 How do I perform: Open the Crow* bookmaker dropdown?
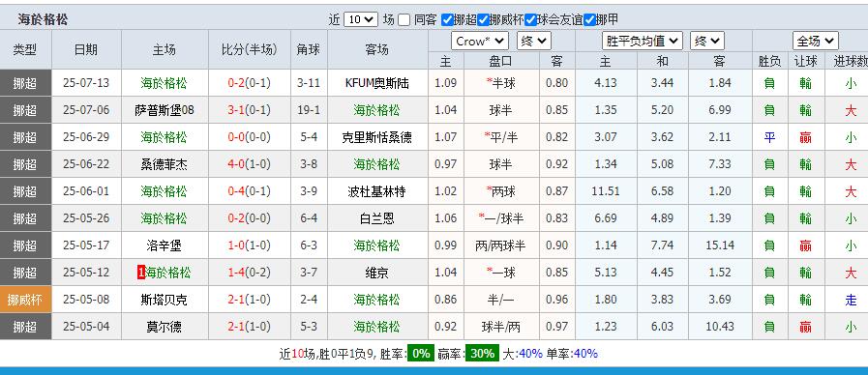click(x=480, y=41)
